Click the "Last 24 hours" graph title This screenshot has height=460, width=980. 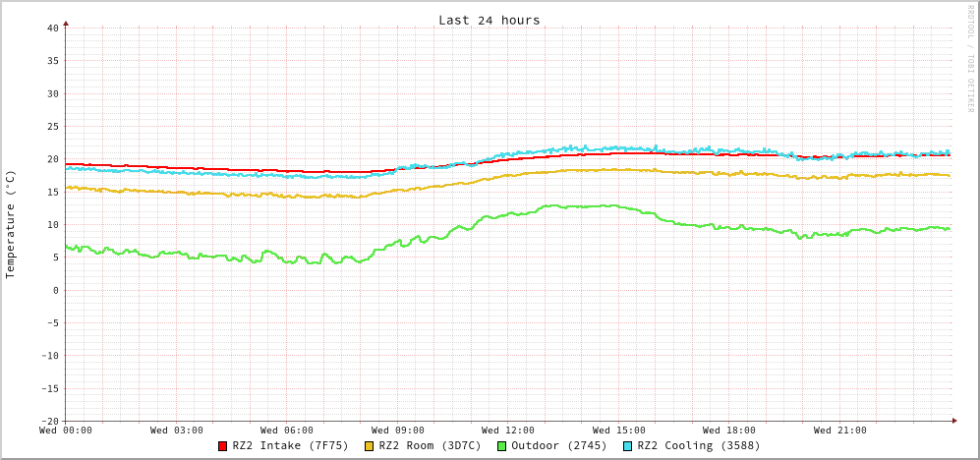(x=489, y=20)
